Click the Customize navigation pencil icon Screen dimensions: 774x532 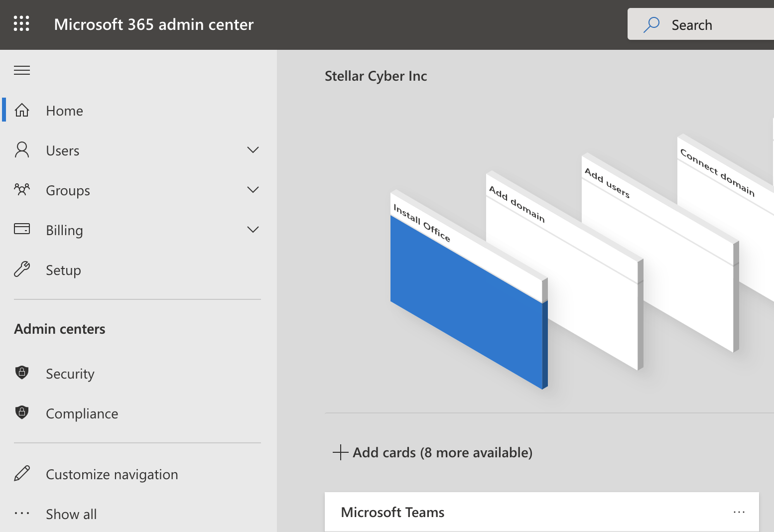(x=22, y=474)
